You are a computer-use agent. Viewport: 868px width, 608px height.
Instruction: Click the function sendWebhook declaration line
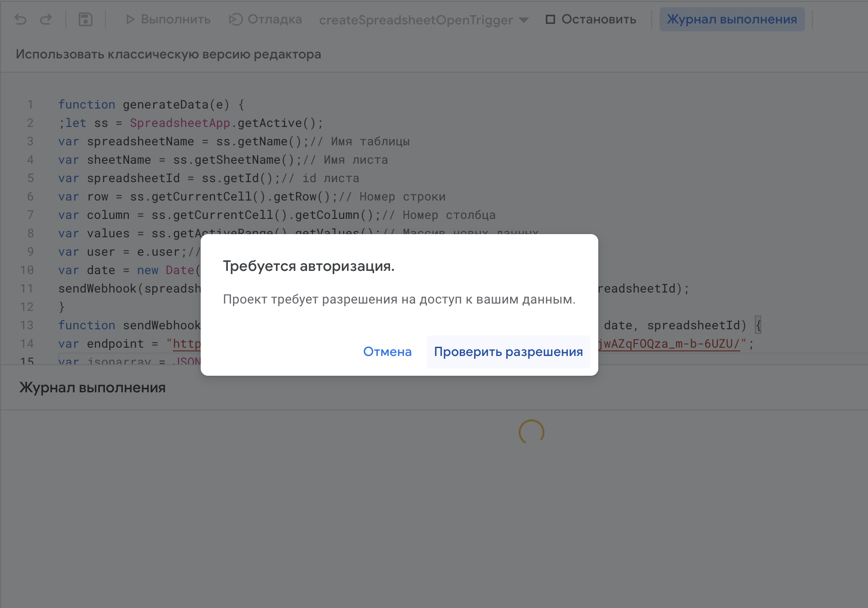129,326
